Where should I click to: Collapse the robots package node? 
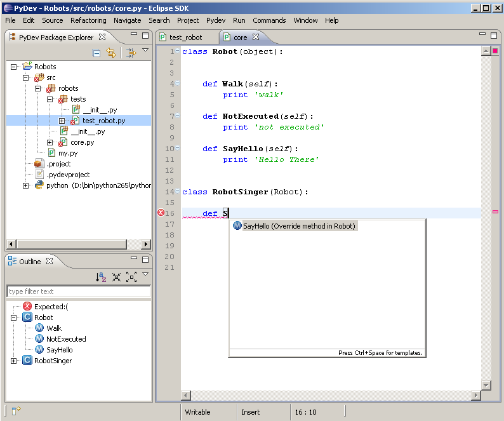point(37,88)
